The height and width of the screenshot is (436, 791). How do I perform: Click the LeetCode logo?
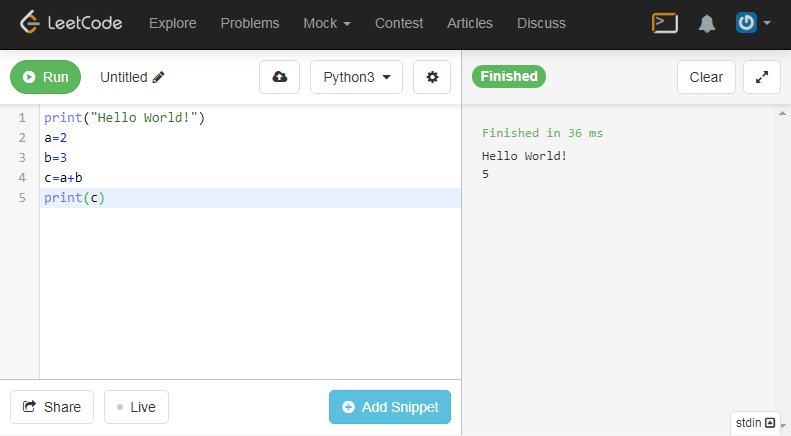pos(71,23)
